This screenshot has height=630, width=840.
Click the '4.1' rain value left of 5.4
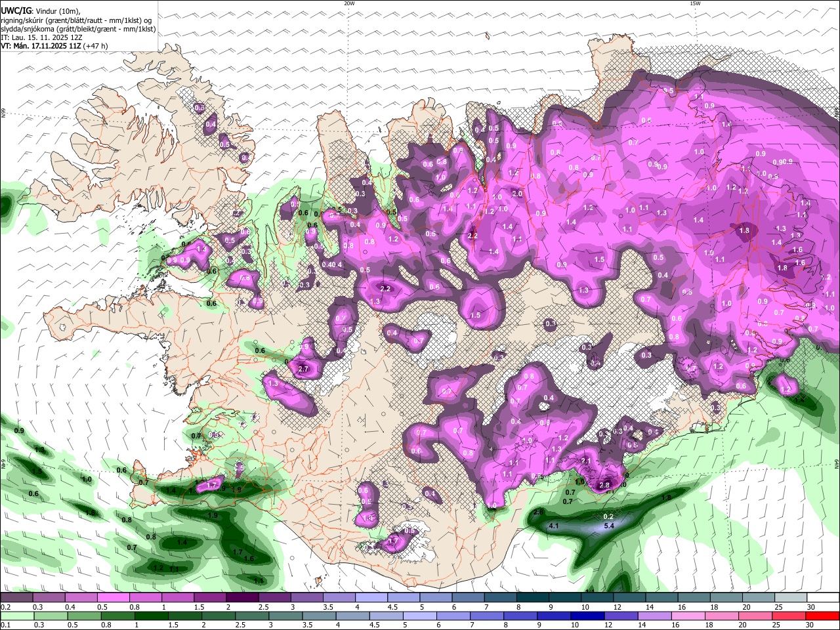click(553, 526)
